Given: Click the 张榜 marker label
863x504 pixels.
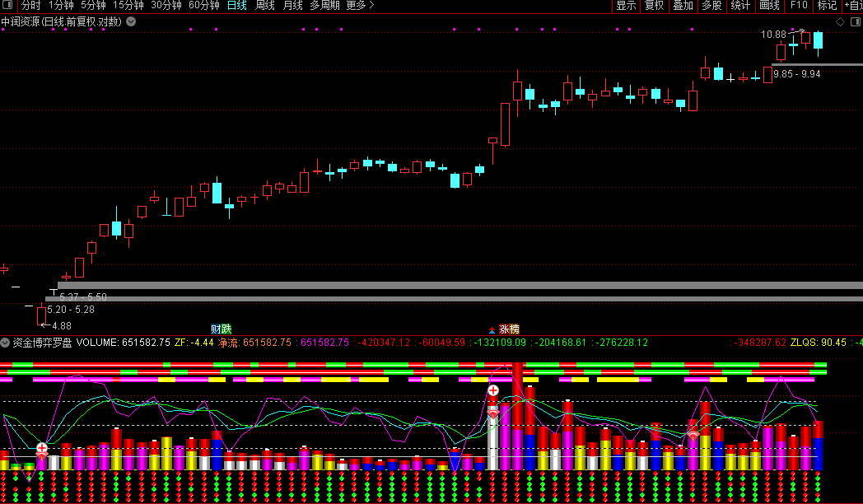Looking at the screenshot, I should [509, 329].
